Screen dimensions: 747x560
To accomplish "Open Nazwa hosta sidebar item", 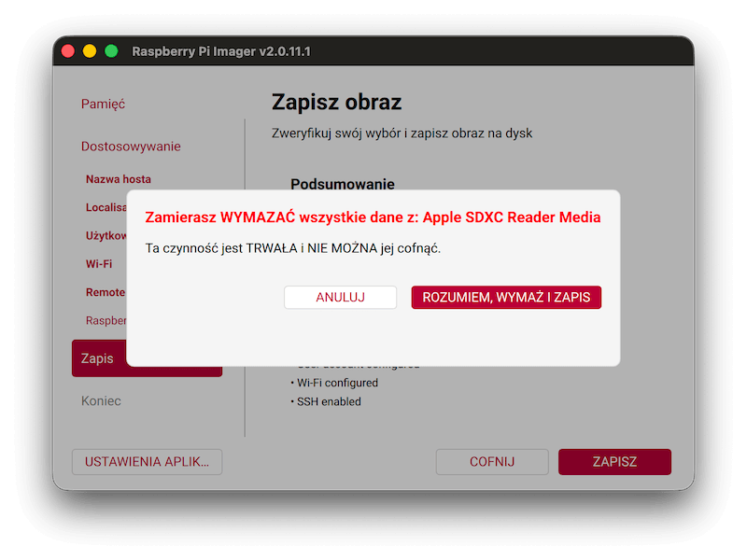I will tap(119, 179).
